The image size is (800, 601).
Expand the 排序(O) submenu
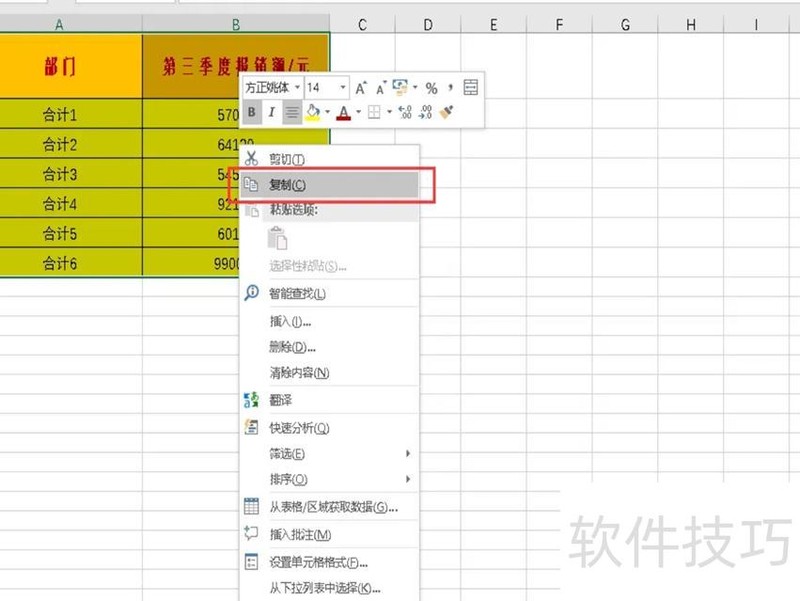click(x=330, y=479)
